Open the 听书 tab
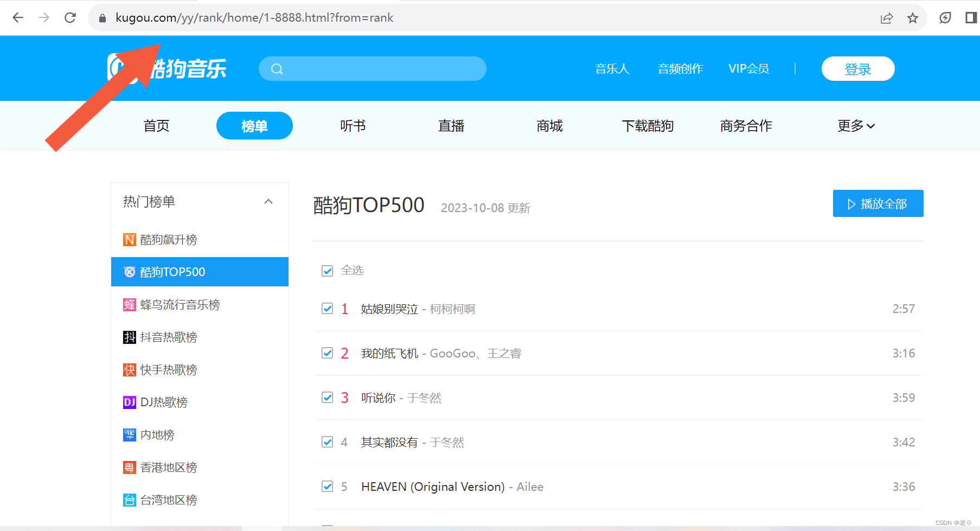980x531 pixels. click(x=353, y=126)
